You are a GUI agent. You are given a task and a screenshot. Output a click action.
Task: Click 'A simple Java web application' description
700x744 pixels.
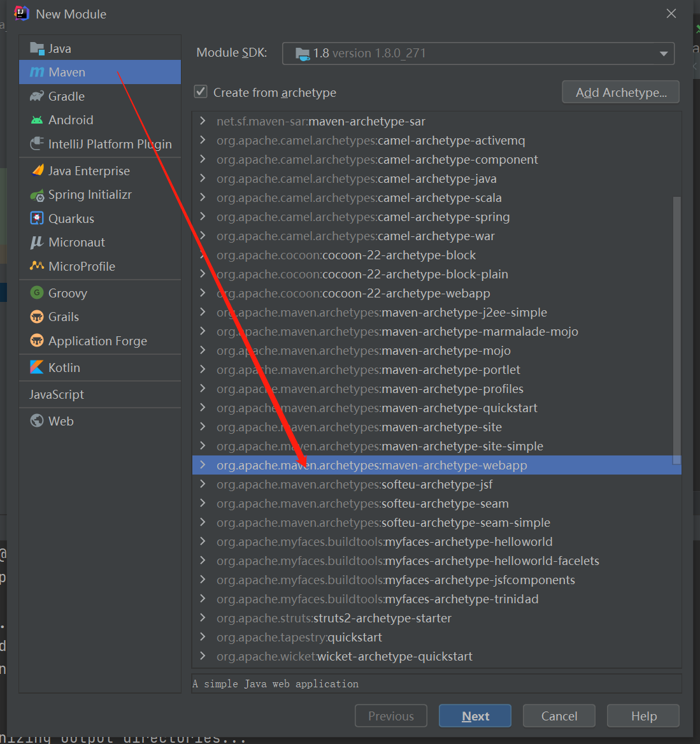coord(276,683)
